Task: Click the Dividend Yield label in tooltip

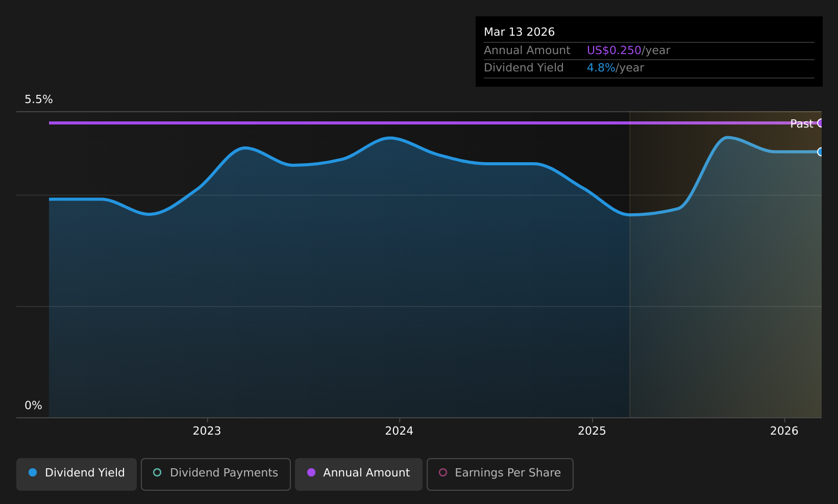Action: (x=524, y=68)
